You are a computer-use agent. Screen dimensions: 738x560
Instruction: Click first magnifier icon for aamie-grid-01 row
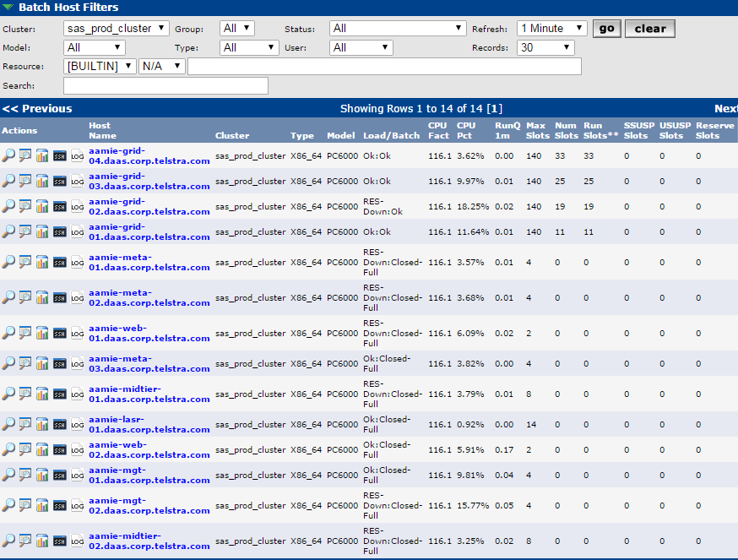click(x=8, y=231)
